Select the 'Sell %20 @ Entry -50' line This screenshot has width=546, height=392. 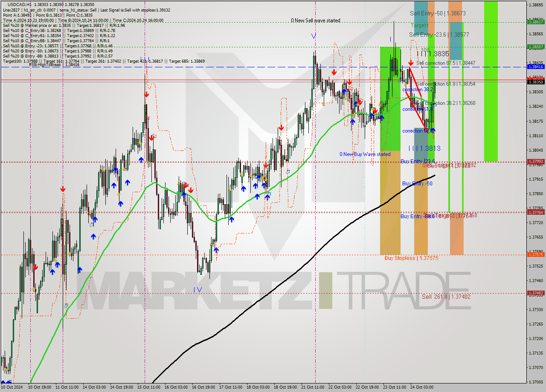pos(58,51)
